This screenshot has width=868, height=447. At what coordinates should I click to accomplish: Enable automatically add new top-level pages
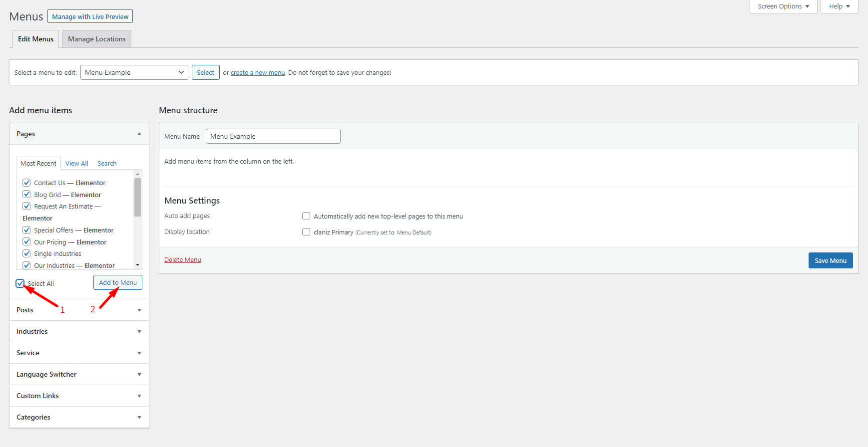click(306, 216)
